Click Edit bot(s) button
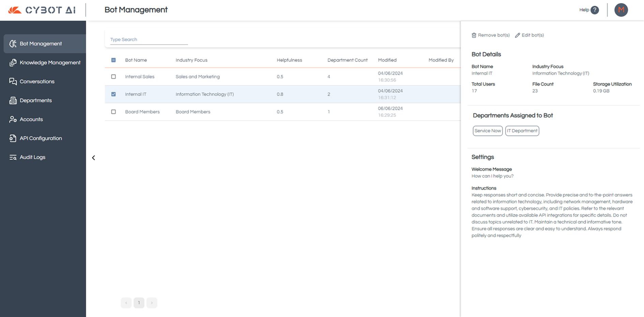Screen dimensions: 644x317 click(529, 35)
